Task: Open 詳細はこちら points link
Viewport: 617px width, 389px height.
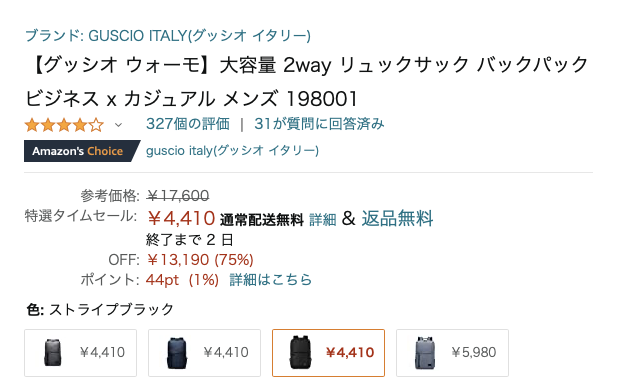Action: [x=270, y=280]
